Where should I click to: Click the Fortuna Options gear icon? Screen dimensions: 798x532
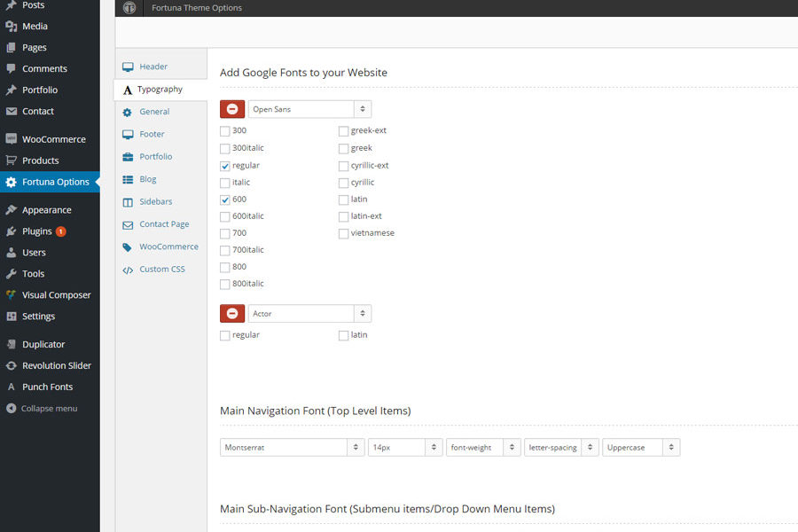12,183
